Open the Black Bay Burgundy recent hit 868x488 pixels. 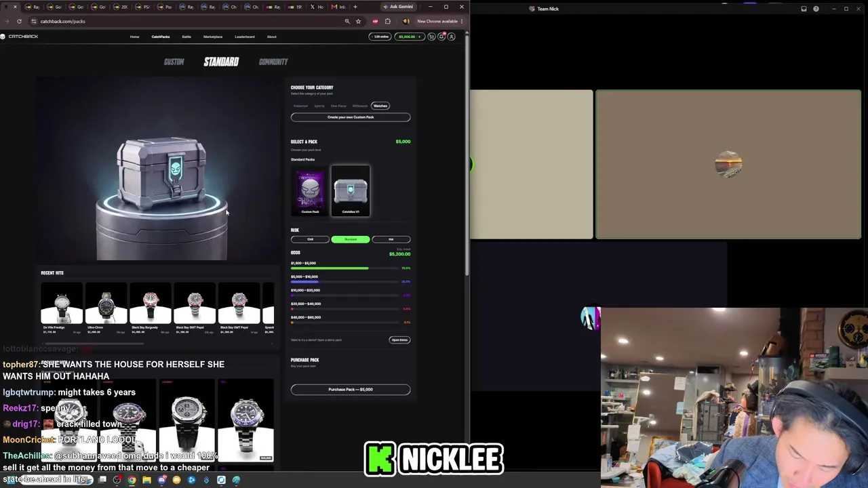[x=151, y=309]
